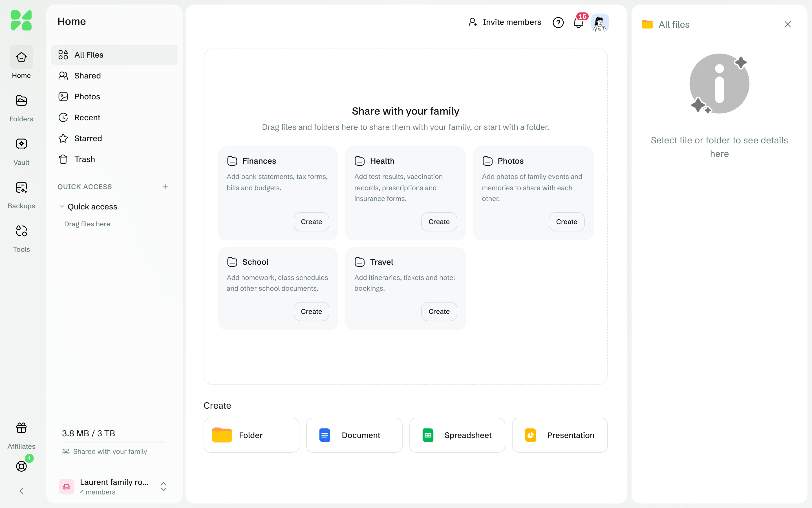Open the Photos navigation item

pos(114,97)
